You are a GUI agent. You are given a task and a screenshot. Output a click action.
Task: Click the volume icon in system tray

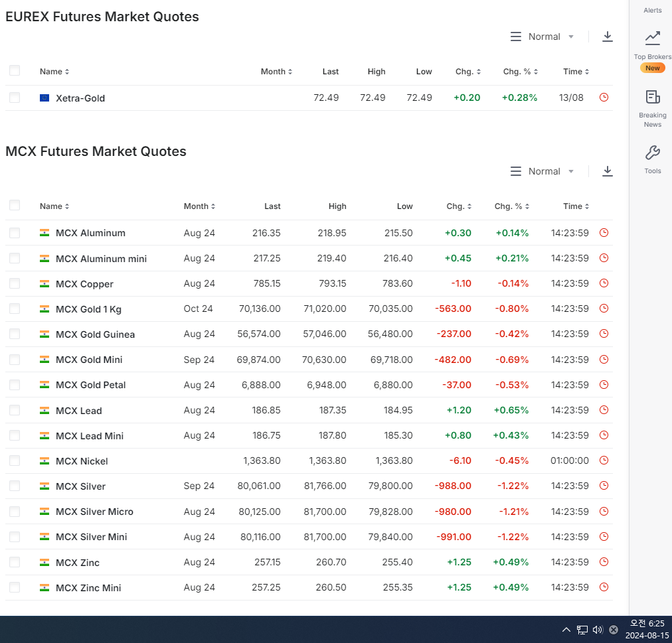coord(598,630)
